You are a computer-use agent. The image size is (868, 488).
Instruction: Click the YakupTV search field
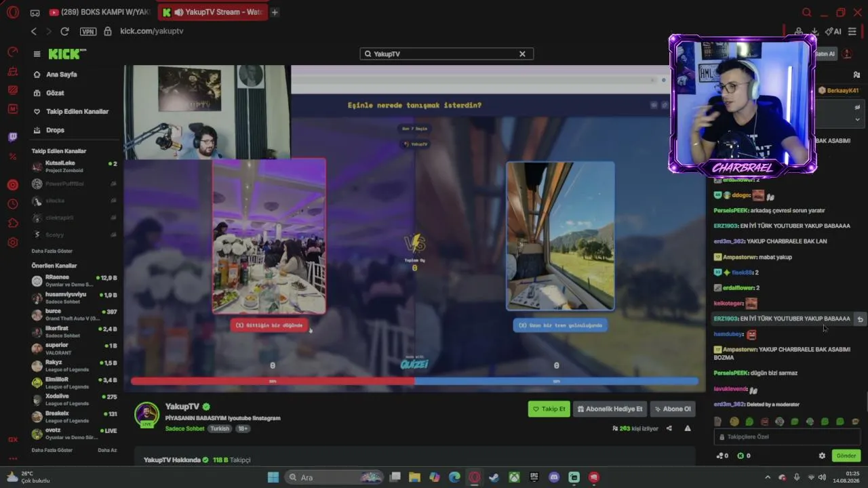[x=446, y=54]
